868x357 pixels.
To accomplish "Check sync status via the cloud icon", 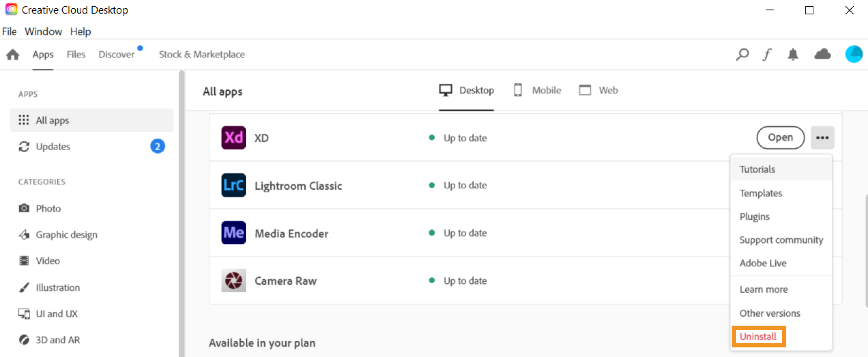I will 822,54.
